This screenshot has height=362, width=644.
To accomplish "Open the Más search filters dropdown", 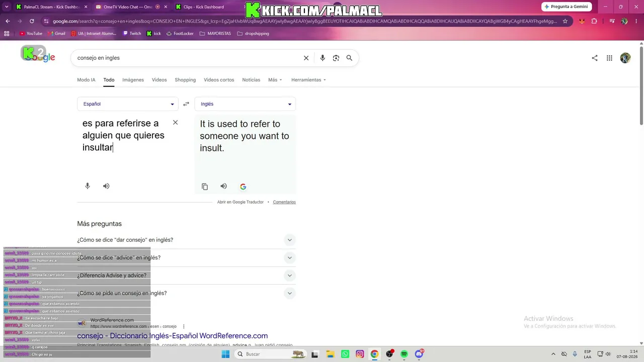I will click(x=275, y=80).
